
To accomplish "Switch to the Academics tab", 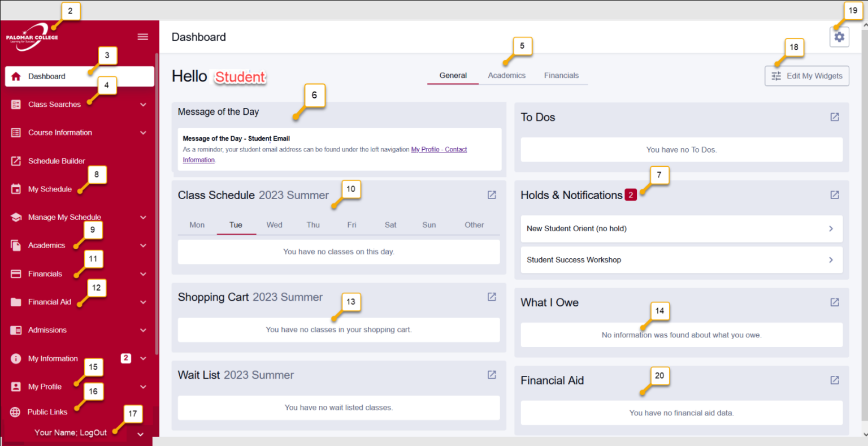I will pos(506,76).
